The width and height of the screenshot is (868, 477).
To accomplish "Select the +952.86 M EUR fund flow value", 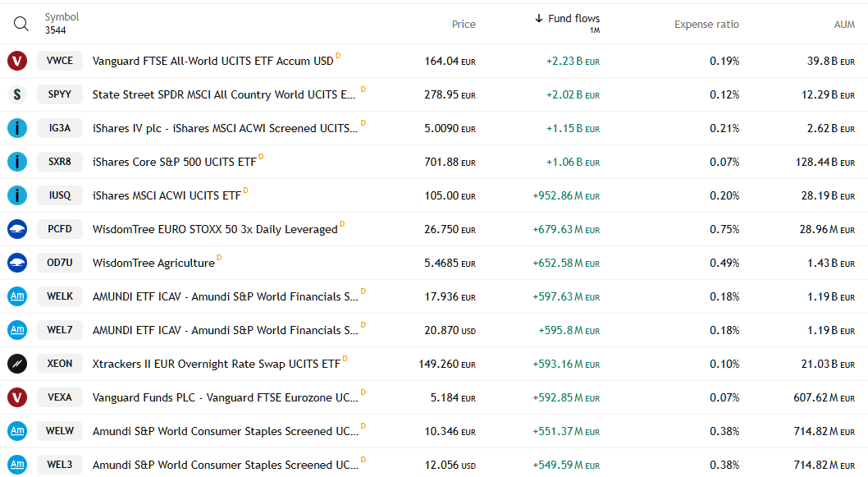I will coord(566,195).
